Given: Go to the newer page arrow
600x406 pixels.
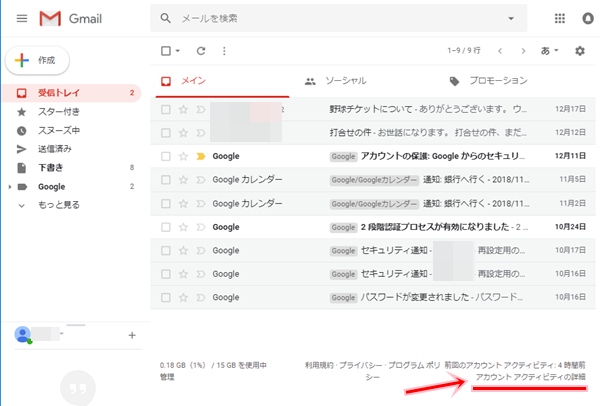Looking at the screenshot, I should [500, 51].
